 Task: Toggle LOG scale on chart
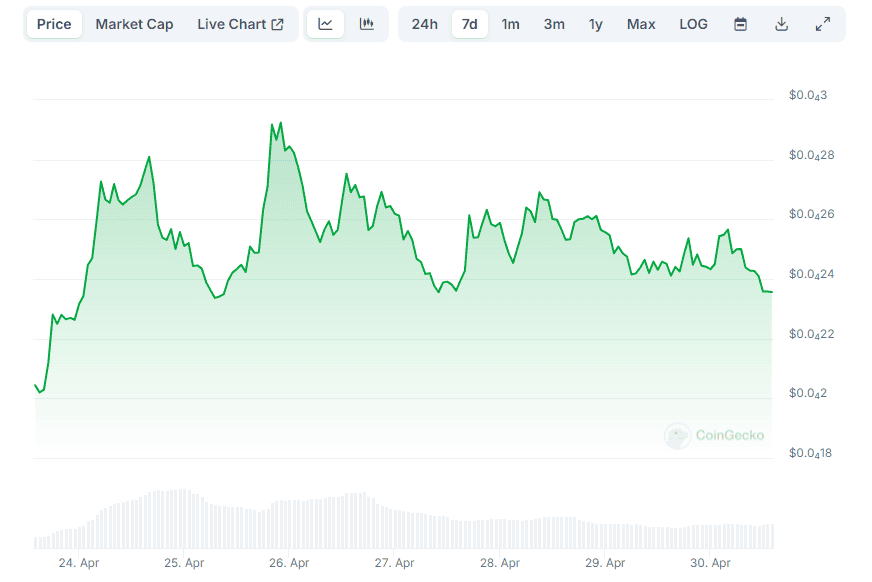[693, 24]
